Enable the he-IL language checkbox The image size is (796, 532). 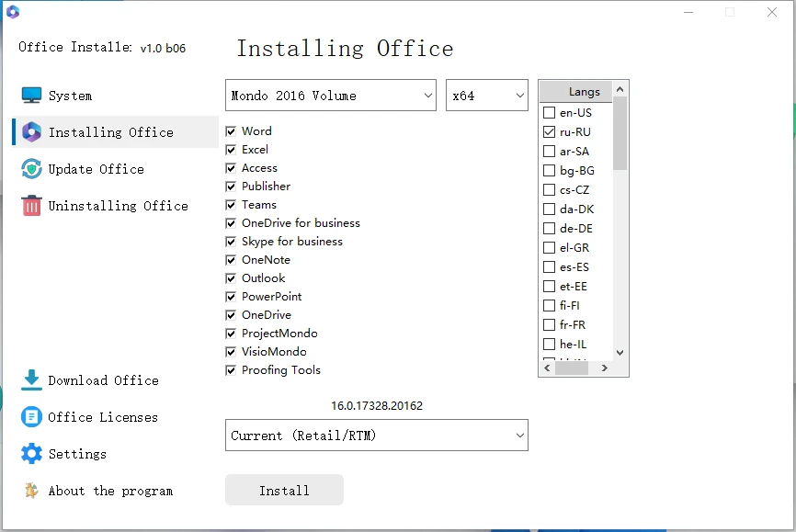point(550,345)
